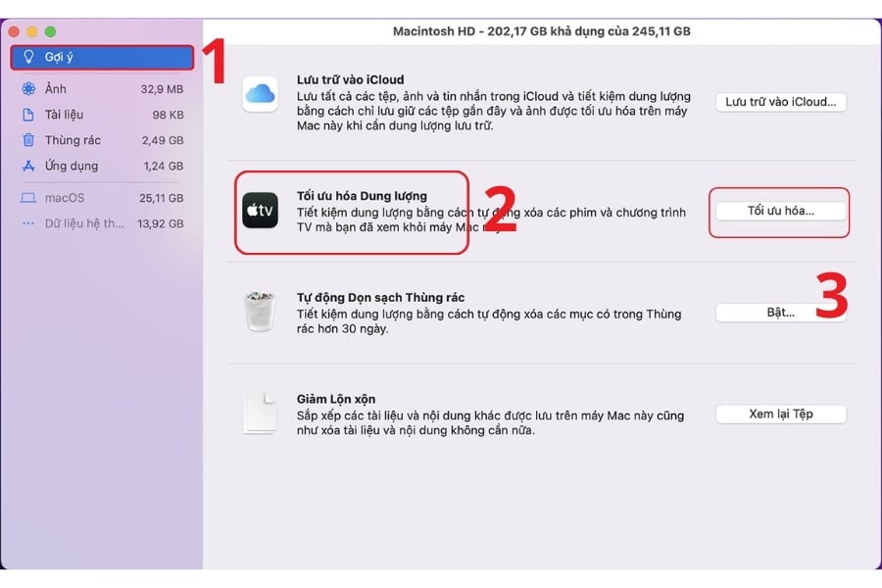Click the ellipsis icon beside Dữ liệu hệ thống
This screenshot has width=882, height=588.
point(29,222)
